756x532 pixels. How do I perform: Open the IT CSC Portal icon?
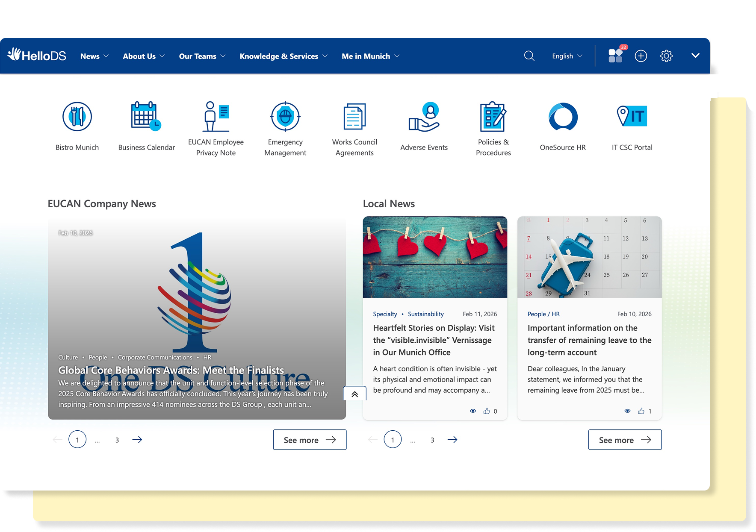point(632,116)
